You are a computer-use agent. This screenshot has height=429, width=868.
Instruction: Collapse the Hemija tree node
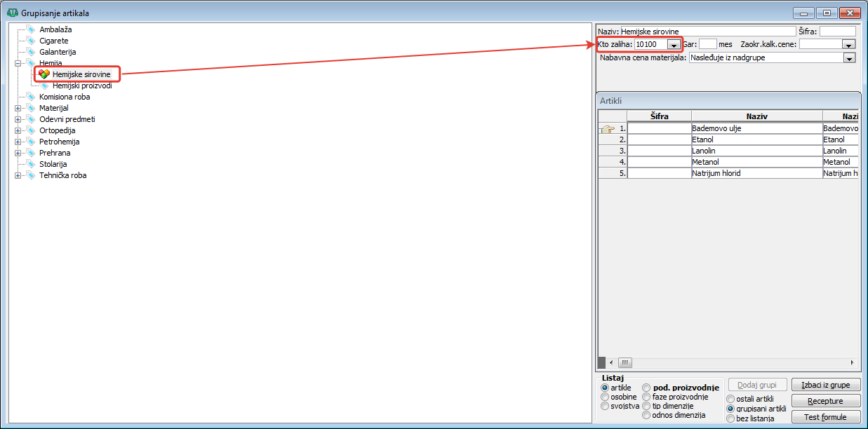pyautogui.click(x=18, y=63)
